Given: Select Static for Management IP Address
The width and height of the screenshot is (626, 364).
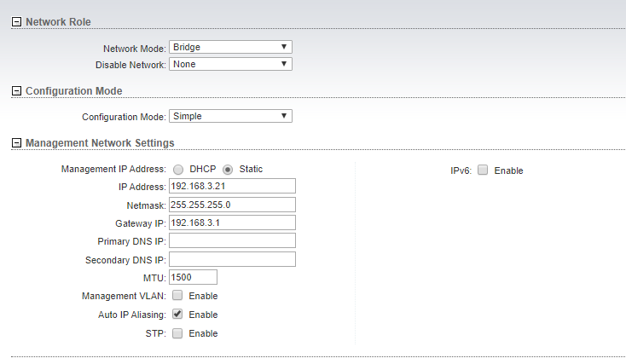Looking at the screenshot, I should click(228, 170).
